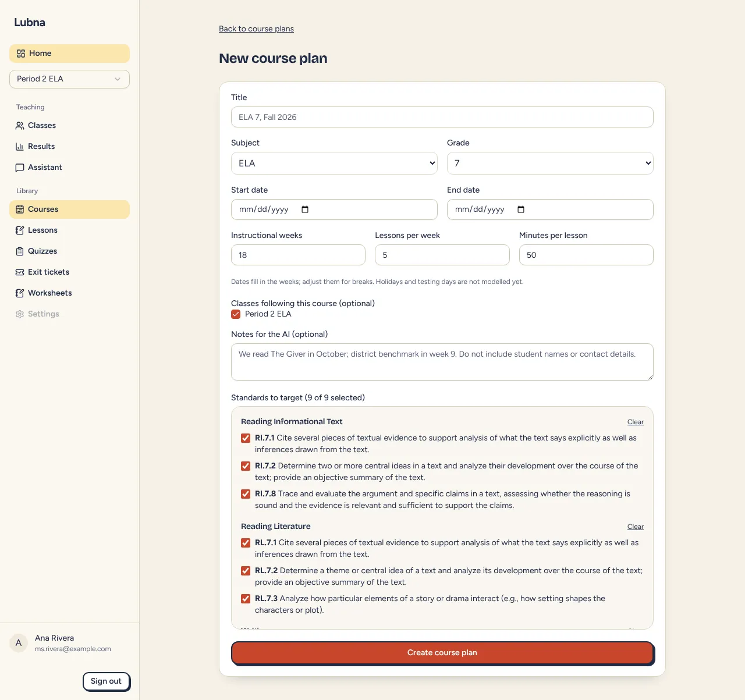
Task: Open the Subject dropdown showing ELA
Action: pos(334,164)
